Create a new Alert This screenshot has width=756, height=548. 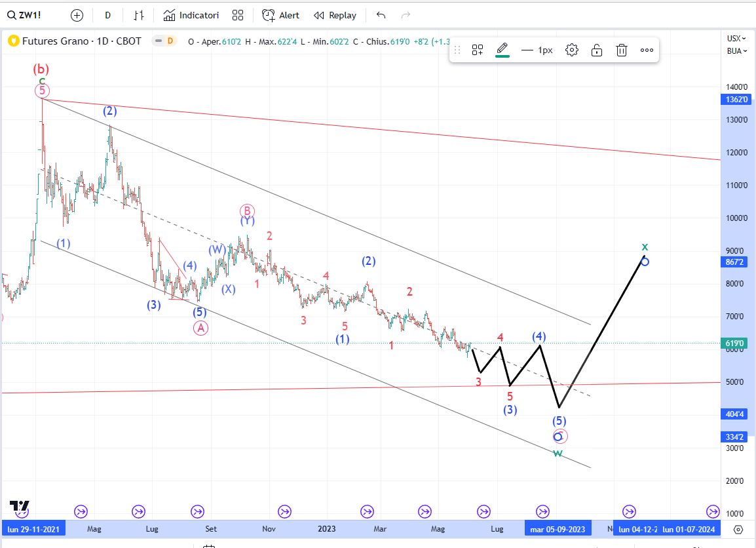point(280,16)
